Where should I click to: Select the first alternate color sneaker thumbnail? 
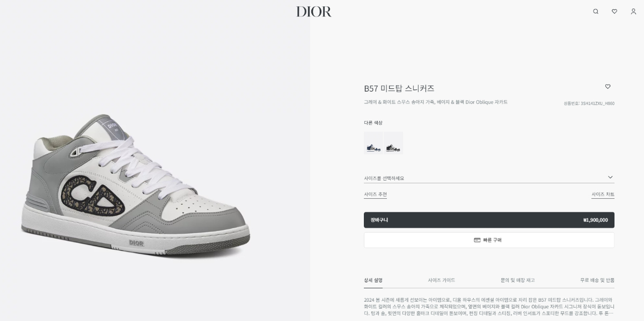[x=373, y=143]
